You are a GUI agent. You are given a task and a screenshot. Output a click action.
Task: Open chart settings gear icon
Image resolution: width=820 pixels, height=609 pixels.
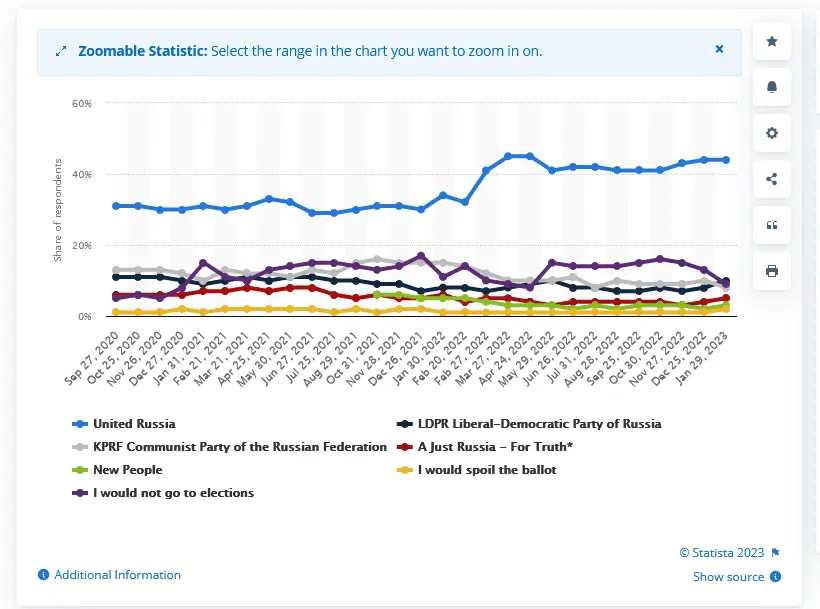pyautogui.click(x=771, y=133)
